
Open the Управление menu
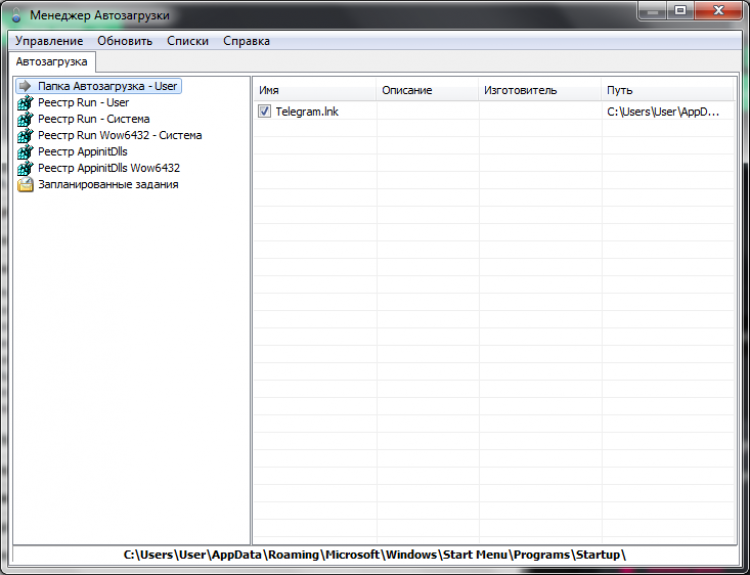click(49, 41)
